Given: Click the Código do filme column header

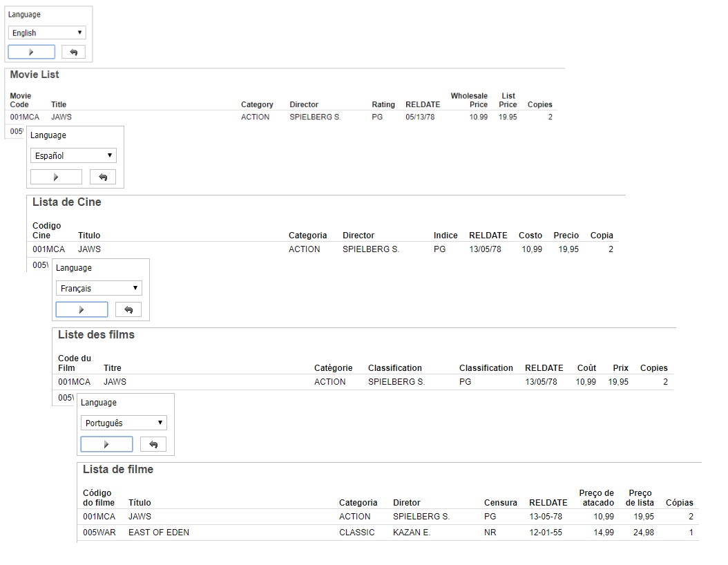Looking at the screenshot, I should (x=99, y=498).
